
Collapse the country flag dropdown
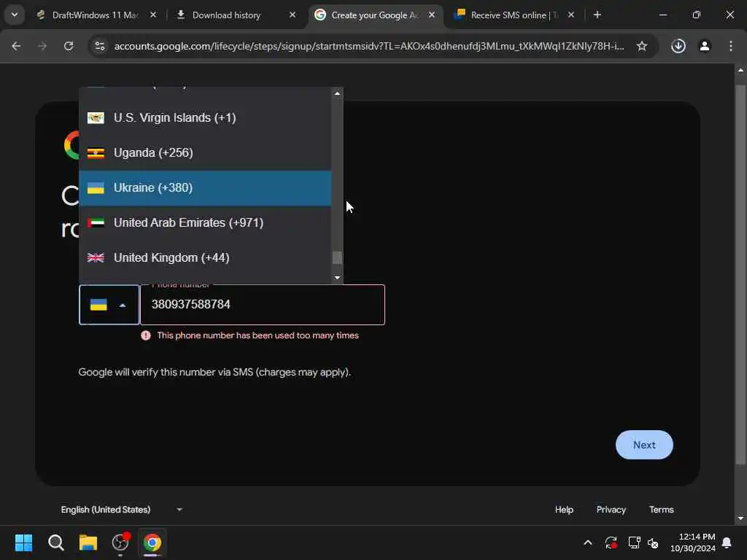click(109, 305)
